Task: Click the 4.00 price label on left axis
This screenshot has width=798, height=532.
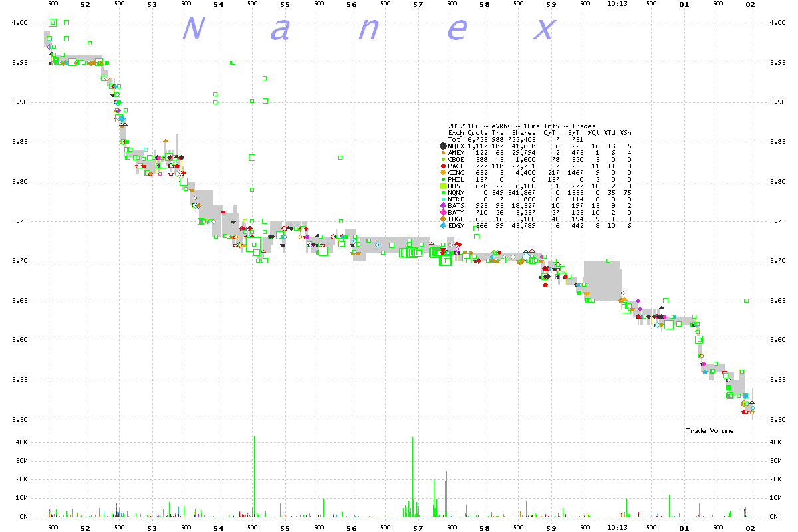Action: (19, 23)
